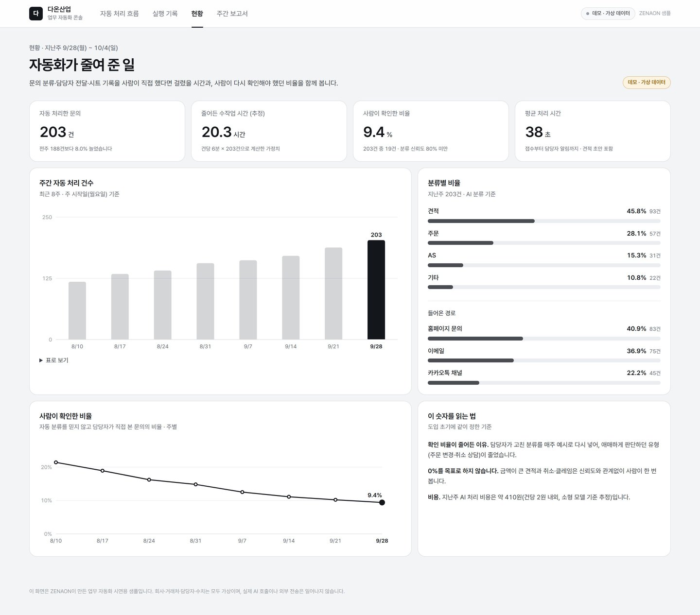
Task: Click the 주문 28.1% progress bar
Action: (x=544, y=243)
